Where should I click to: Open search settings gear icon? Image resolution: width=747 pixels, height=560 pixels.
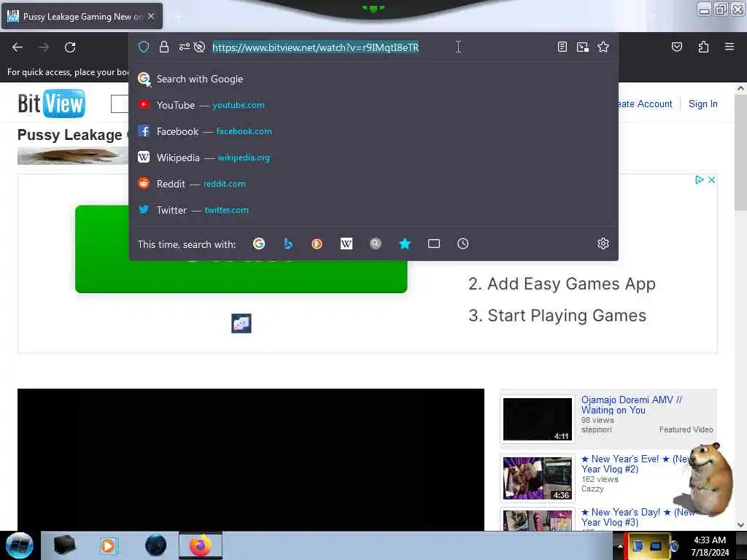click(x=603, y=244)
